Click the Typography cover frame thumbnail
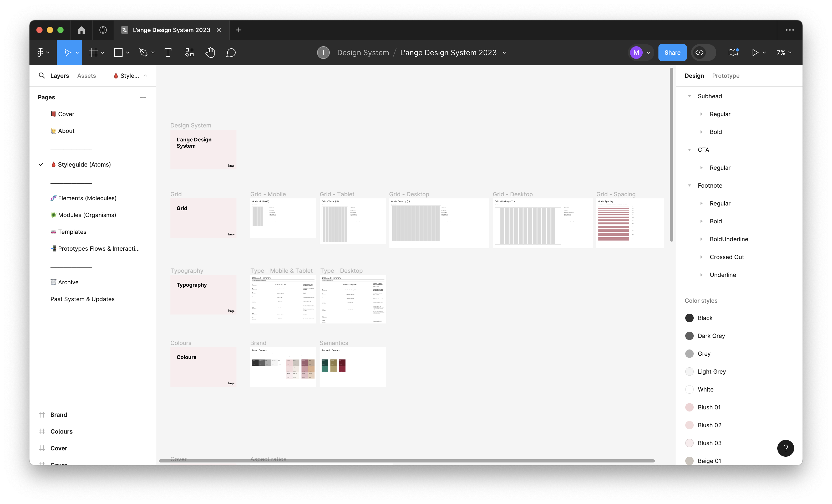Viewport: 832px width, 504px height. (x=203, y=295)
